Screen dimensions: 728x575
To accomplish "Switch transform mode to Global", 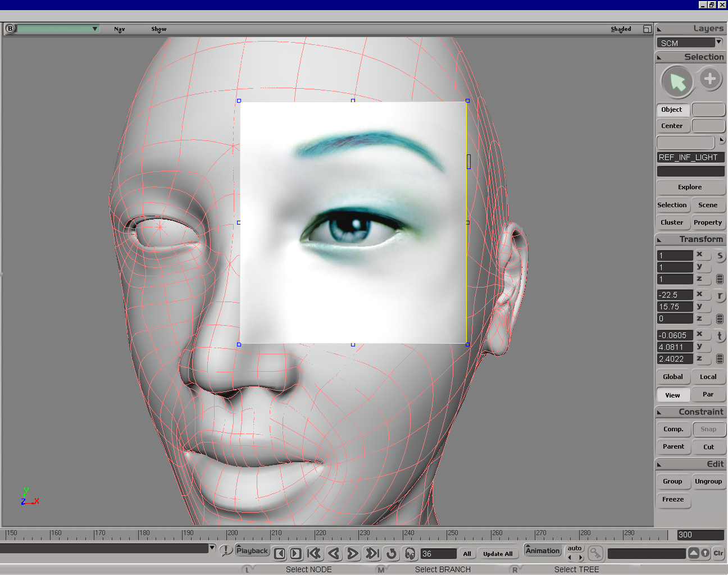I will pyautogui.click(x=672, y=377).
